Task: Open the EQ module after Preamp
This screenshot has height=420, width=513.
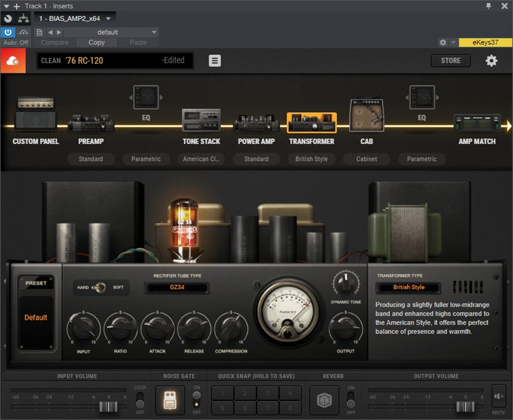Action: coord(146,97)
